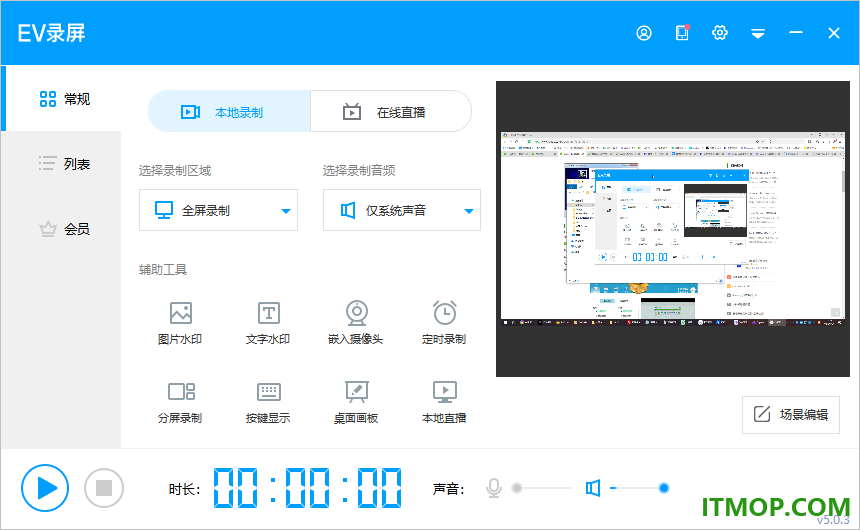Expand the 全屏录制 region dropdown
The width and height of the screenshot is (860, 530).
coord(218,210)
